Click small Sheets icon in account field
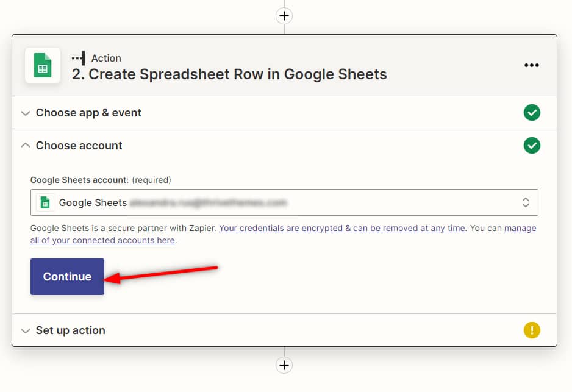 click(45, 203)
